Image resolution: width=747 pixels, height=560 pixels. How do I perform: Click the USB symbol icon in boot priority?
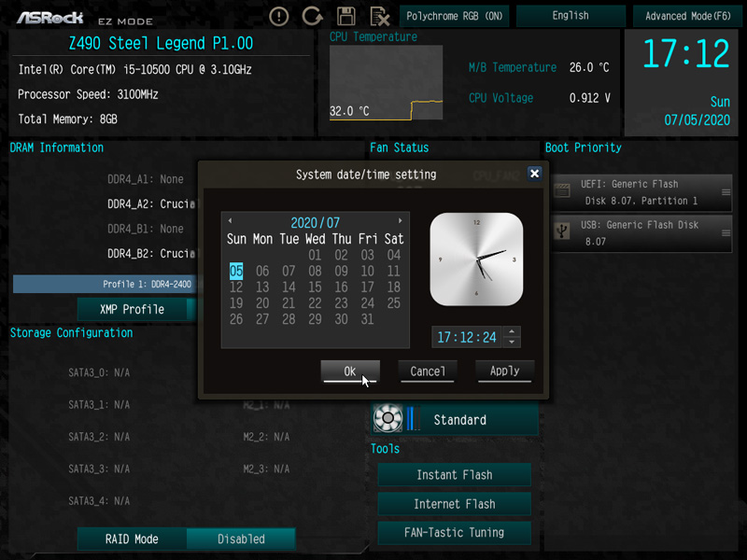[562, 231]
